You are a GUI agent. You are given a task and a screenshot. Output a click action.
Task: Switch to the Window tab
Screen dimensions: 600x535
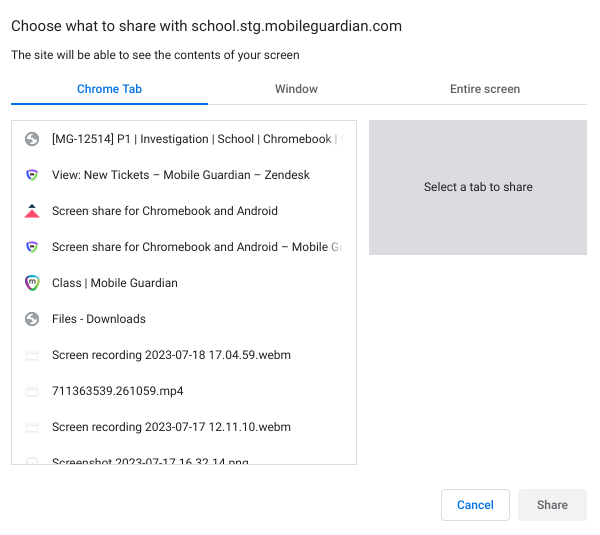[x=296, y=89]
